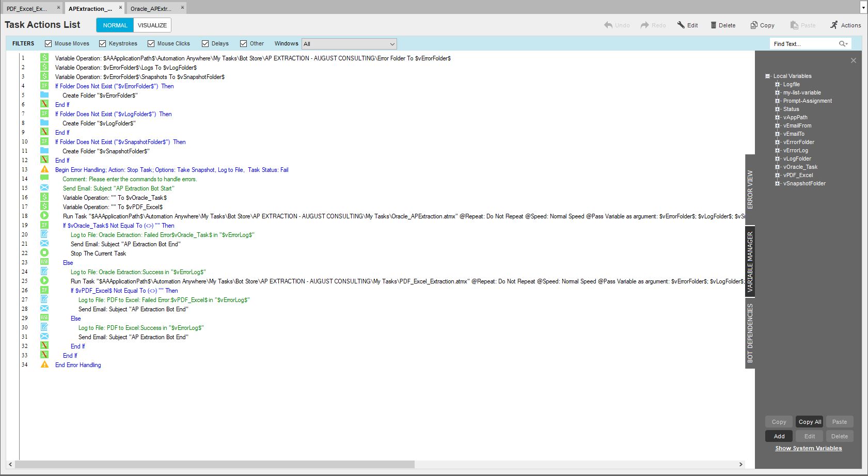Switch to VISUALIZE view
The height and width of the screenshot is (476, 868).
tap(152, 25)
